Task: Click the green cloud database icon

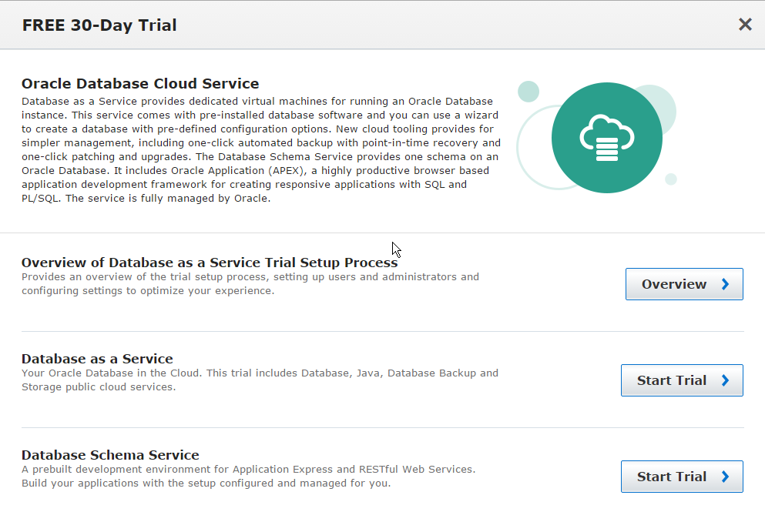Action: tap(608, 138)
